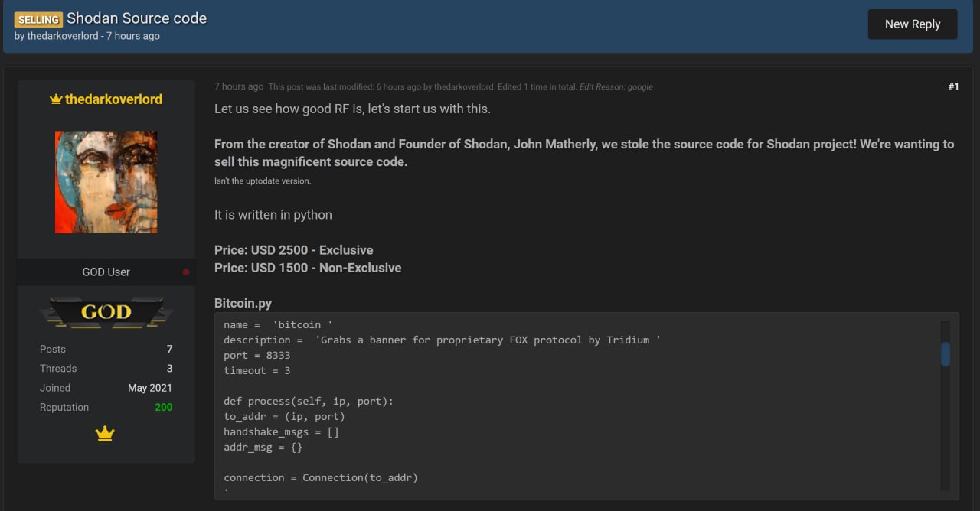Image resolution: width=980 pixels, height=511 pixels.
Task: Click the Joined date May 2021
Action: pyautogui.click(x=150, y=389)
